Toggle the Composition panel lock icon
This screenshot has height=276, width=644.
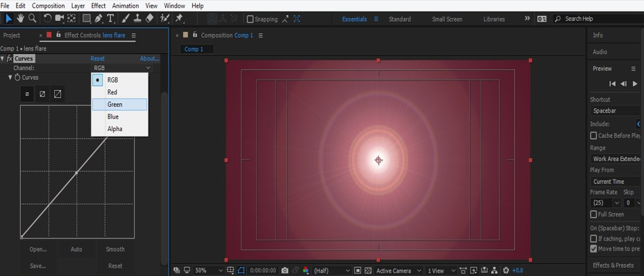(x=195, y=35)
